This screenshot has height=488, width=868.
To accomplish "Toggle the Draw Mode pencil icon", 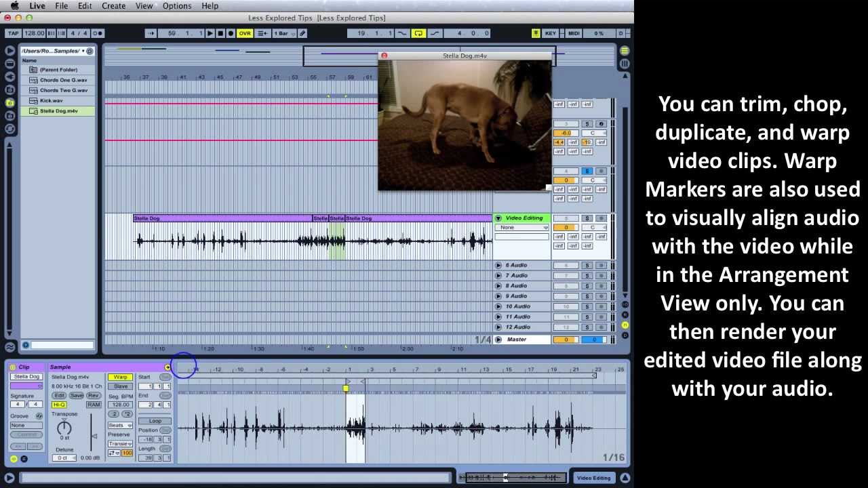I will (302, 33).
